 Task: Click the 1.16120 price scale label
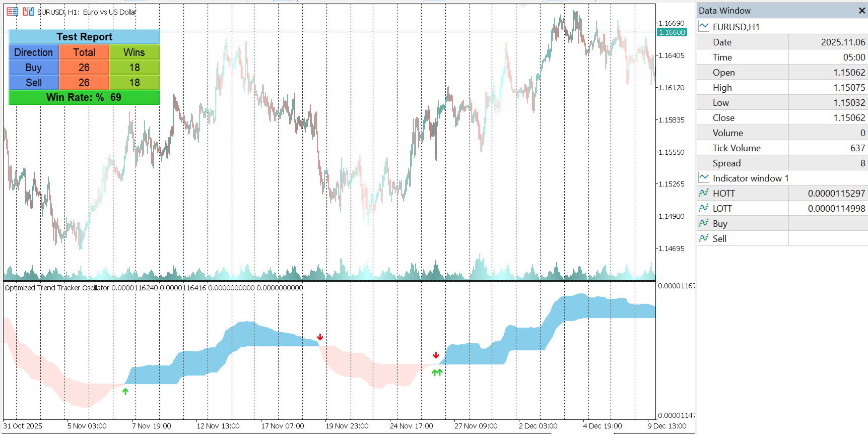(672, 88)
